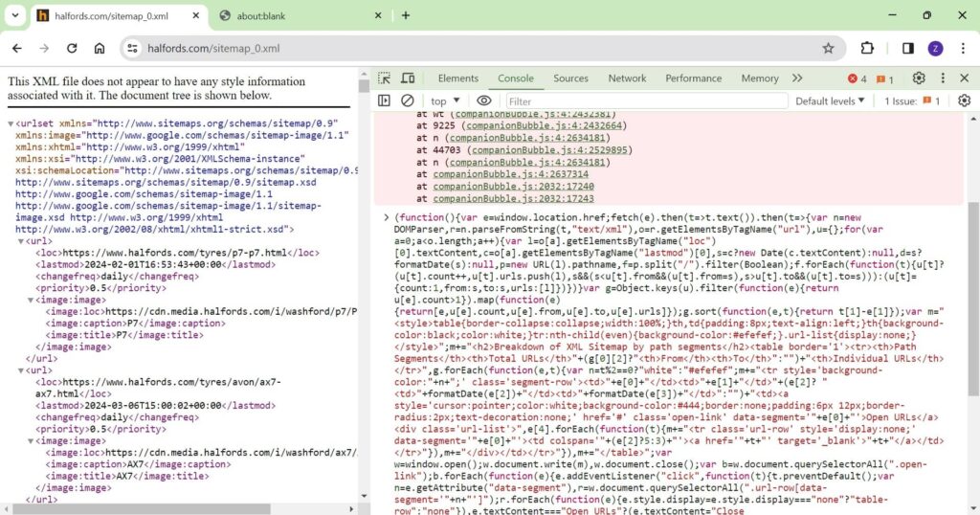Open the Performance panel
Viewport: 980px width, 515px height.
click(693, 78)
